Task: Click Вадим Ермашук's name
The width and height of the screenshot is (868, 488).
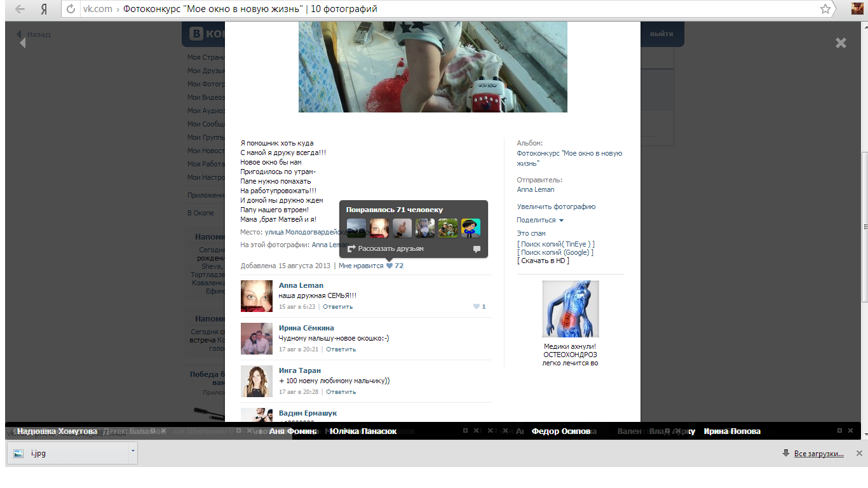Action: pos(308,413)
